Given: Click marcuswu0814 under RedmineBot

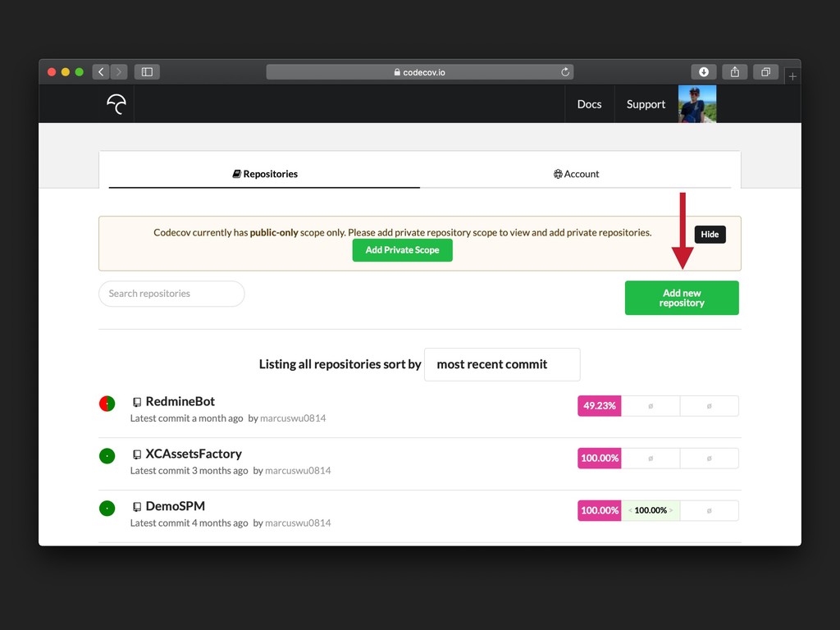Looking at the screenshot, I should pos(293,418).
